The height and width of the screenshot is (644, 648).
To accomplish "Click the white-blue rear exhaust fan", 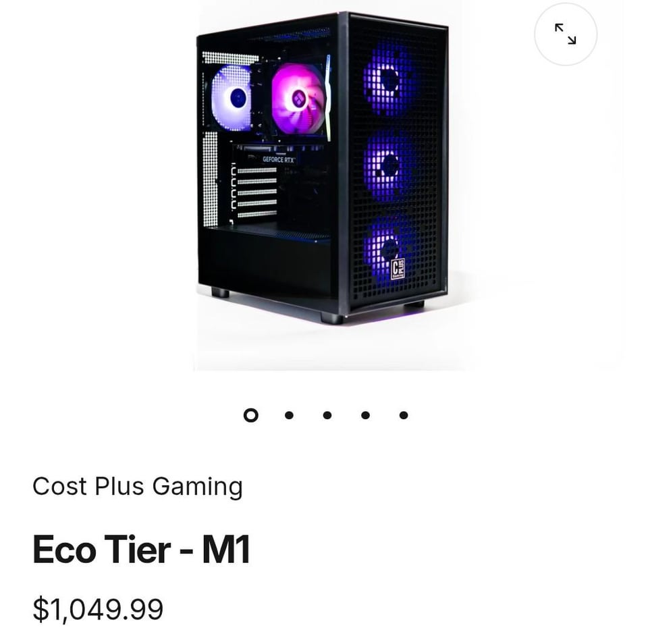I will 232,98.
